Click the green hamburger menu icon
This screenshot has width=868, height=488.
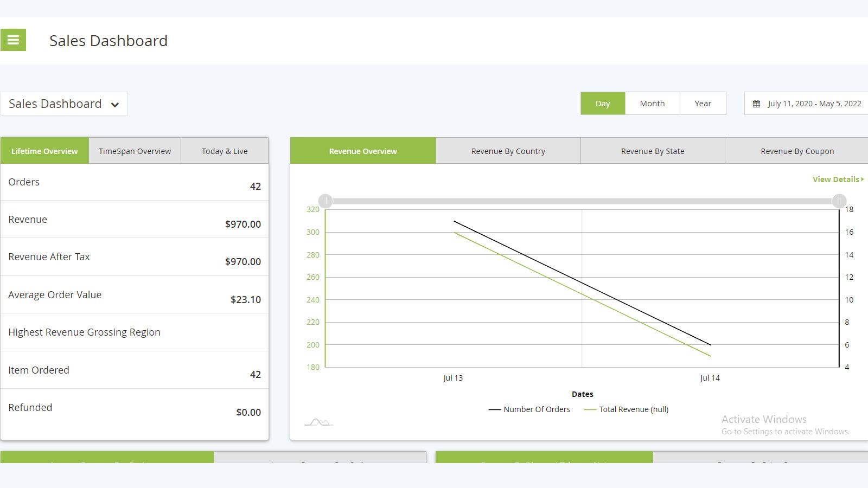[13, 40]
